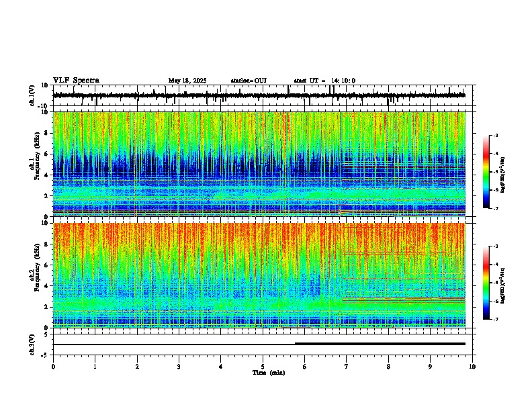
Task: Select the ch.1 "Frequency (kHz)" axis label
Action: [x=37, y=156]
